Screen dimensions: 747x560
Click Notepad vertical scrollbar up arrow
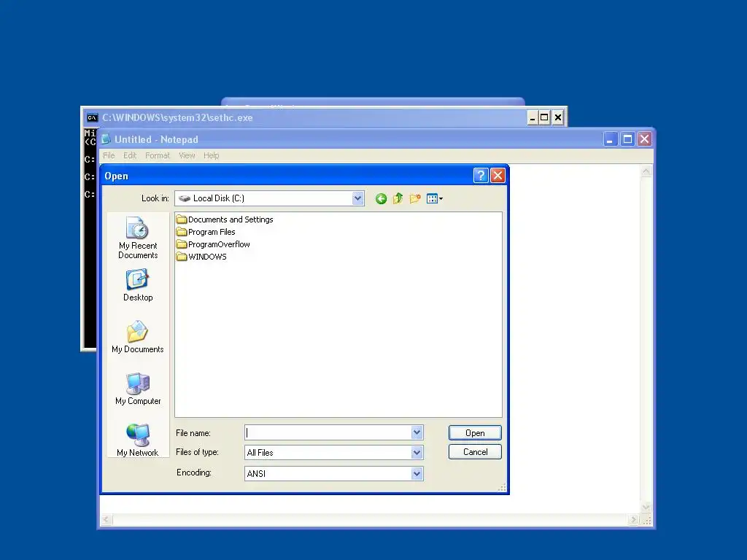click(646, 171)
